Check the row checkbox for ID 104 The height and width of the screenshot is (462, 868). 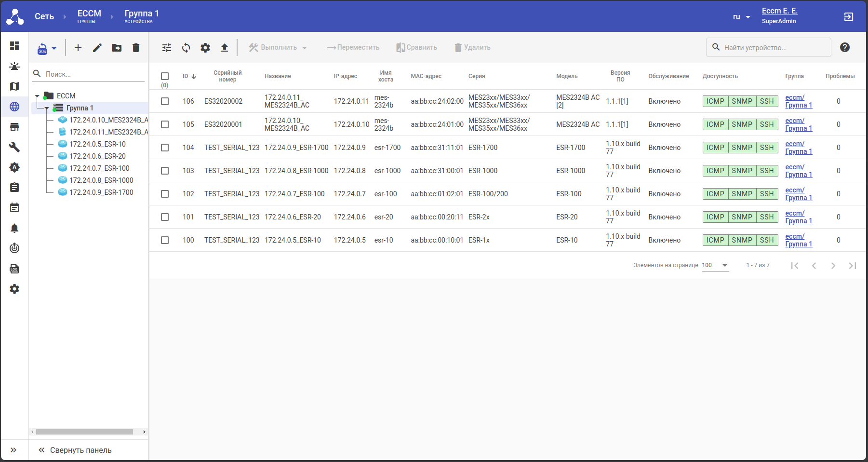(165, 148)
